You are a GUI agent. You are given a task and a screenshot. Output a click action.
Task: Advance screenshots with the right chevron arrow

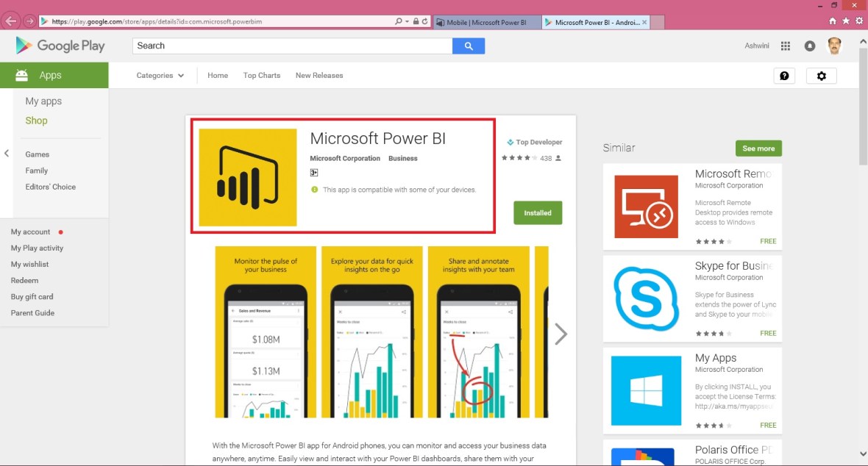click(x=561, y=334)
